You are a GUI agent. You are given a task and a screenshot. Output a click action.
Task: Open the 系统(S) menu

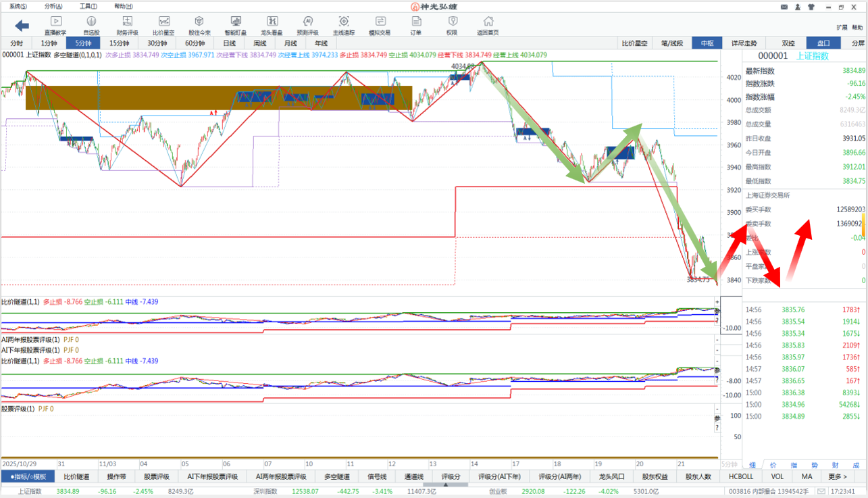click(x=18, y=6)
